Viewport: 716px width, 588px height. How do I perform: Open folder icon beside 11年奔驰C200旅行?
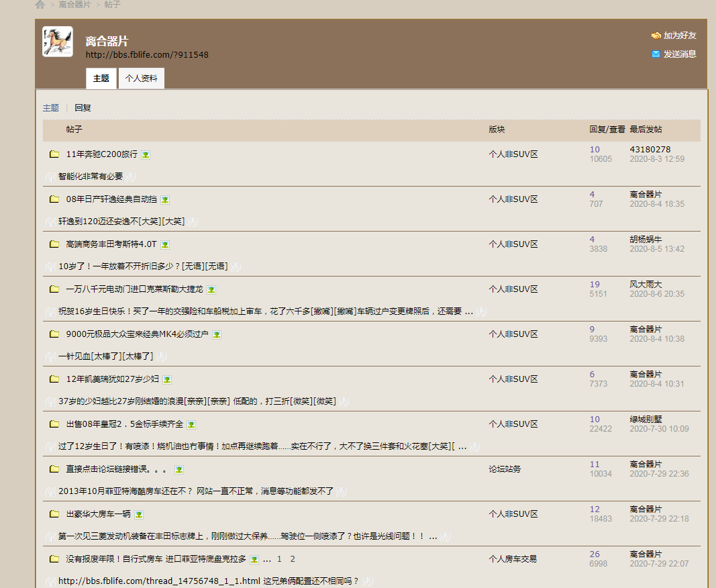(x=54, y=154)
